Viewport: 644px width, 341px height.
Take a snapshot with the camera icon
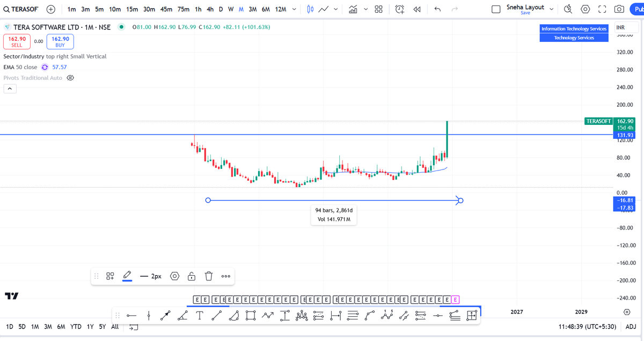[x=619, y=10]
